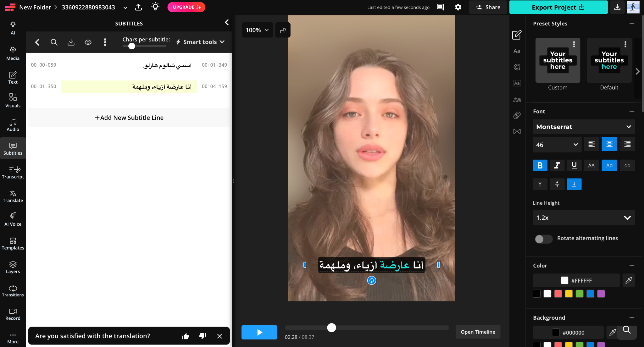Open the settings gear icon

[x=458, y=7]
